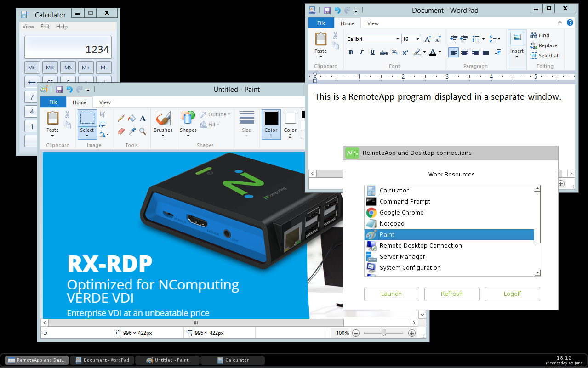Click Untitled - Paint in the taskbar
The height and width of the screenshot is (368, 588).
click(x=168, y=360)
